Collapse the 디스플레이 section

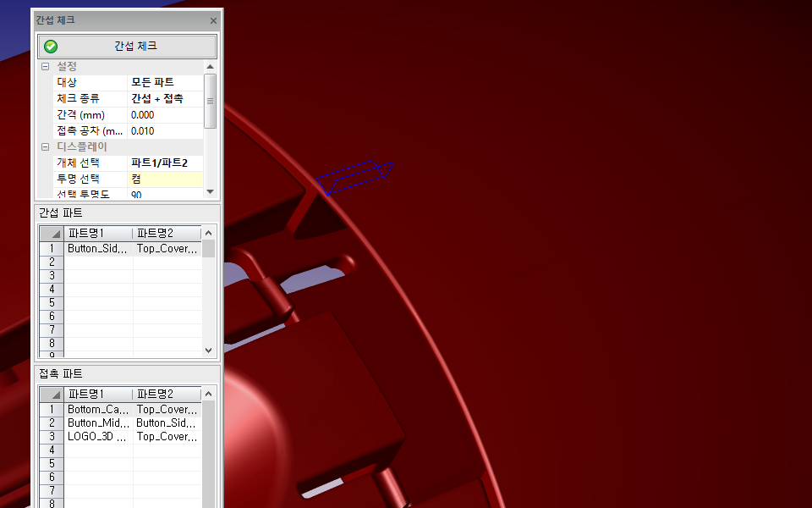(x=45, y=146)
